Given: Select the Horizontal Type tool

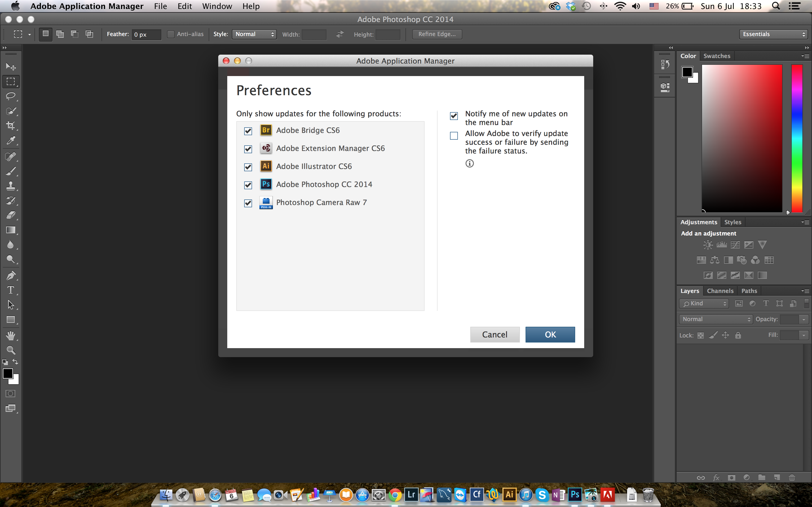Looking at the screenshot, I should (11, 290).
